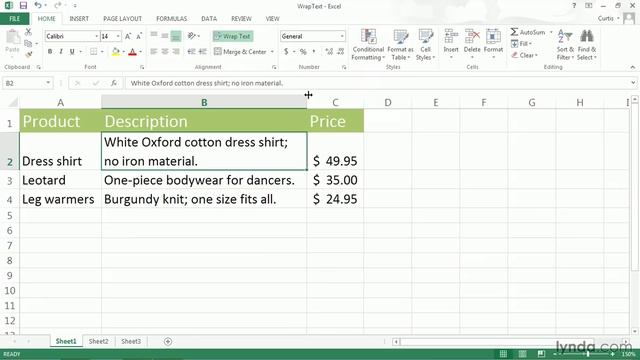The width and height of the screenshot is (640, 360).
Task: Open the Borders icon in Font group
Action: (93, 52)
